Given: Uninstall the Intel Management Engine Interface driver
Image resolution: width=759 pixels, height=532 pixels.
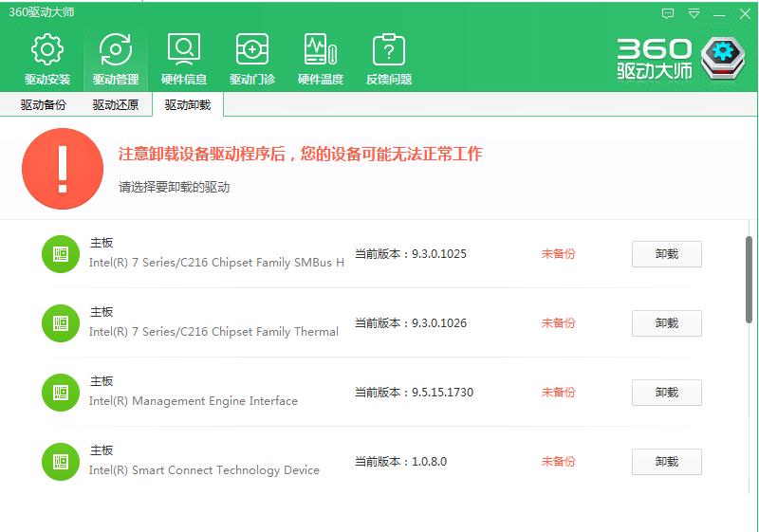Looking at the screenshot, I should pos(666,393).
